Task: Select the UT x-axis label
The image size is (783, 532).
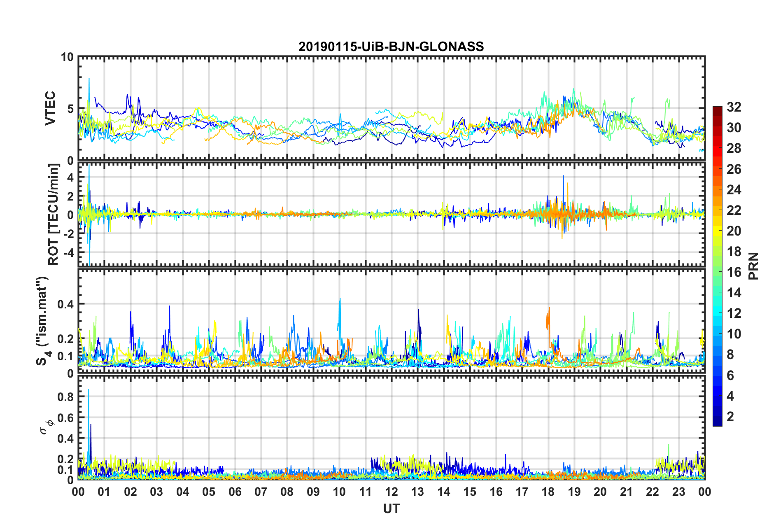Action: point(391,509)
